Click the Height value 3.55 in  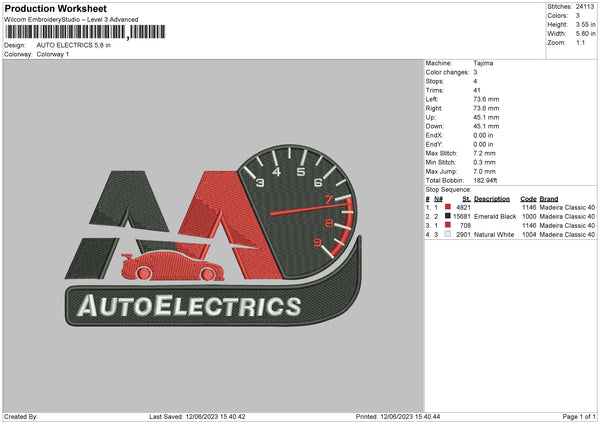click(585, 24)
